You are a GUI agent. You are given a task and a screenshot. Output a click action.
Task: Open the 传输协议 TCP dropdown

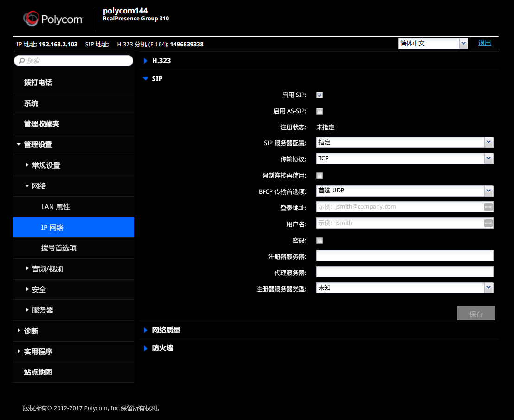405,159
